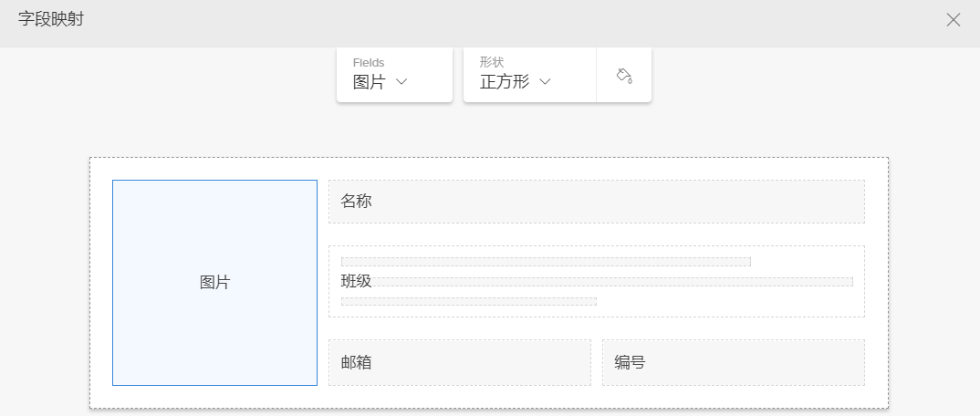This screenshot has height=416, width=980.
Task: Select the 名称 field block
Action: click(x=596, y=202)
